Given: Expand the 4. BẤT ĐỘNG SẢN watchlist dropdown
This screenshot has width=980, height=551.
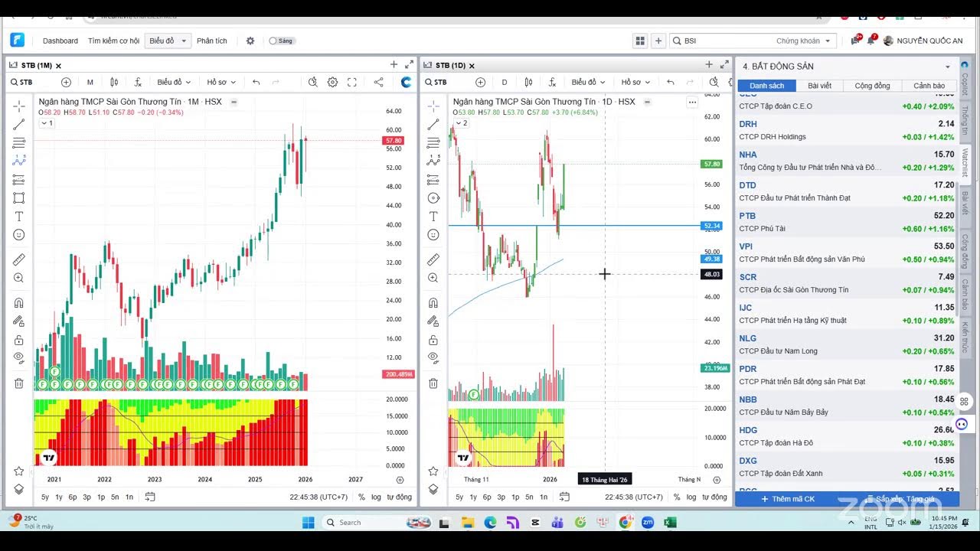Looking at the screenshot, I should click(947, 67).
